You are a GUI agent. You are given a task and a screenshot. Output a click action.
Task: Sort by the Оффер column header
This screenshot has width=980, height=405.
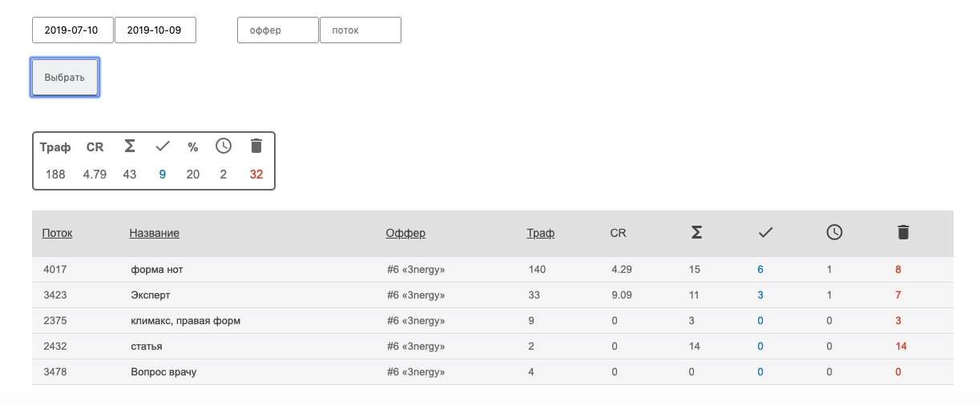tap(405, 234)
